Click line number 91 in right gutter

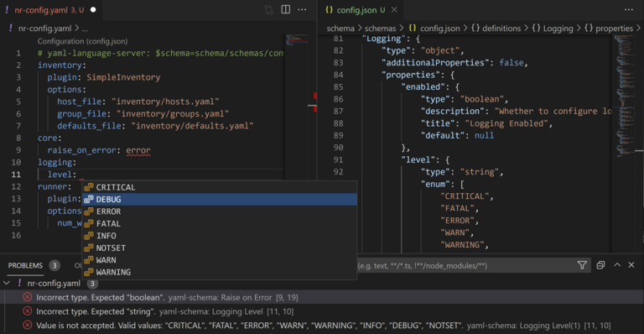(338, 159)
